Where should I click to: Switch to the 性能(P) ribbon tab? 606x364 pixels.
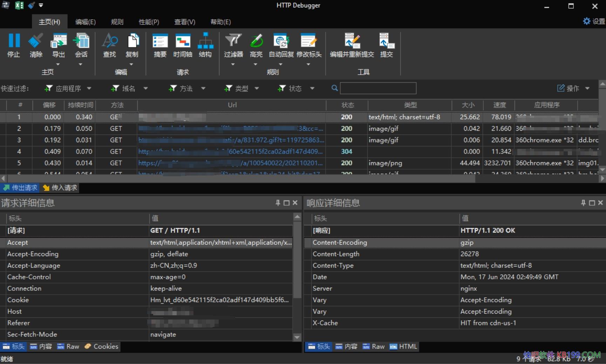(x=149, y=22)
